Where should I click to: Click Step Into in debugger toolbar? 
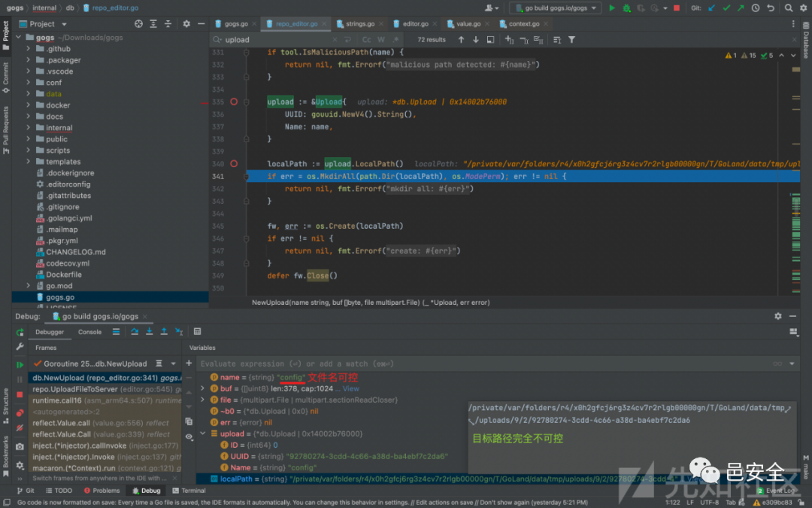click(150, 332)
